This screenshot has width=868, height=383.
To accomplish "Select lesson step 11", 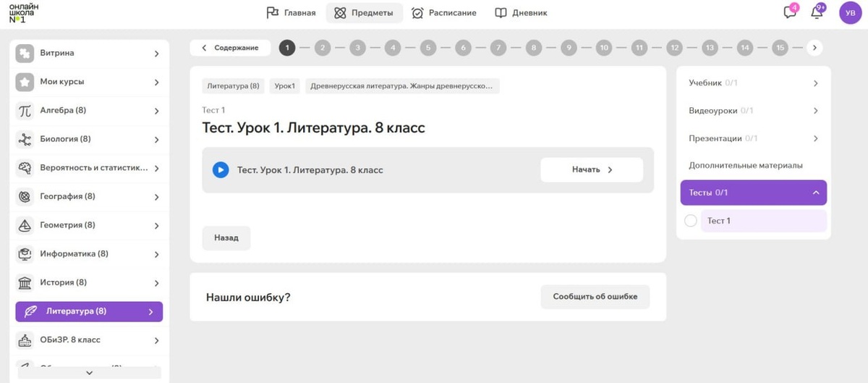I will [639, 48].
